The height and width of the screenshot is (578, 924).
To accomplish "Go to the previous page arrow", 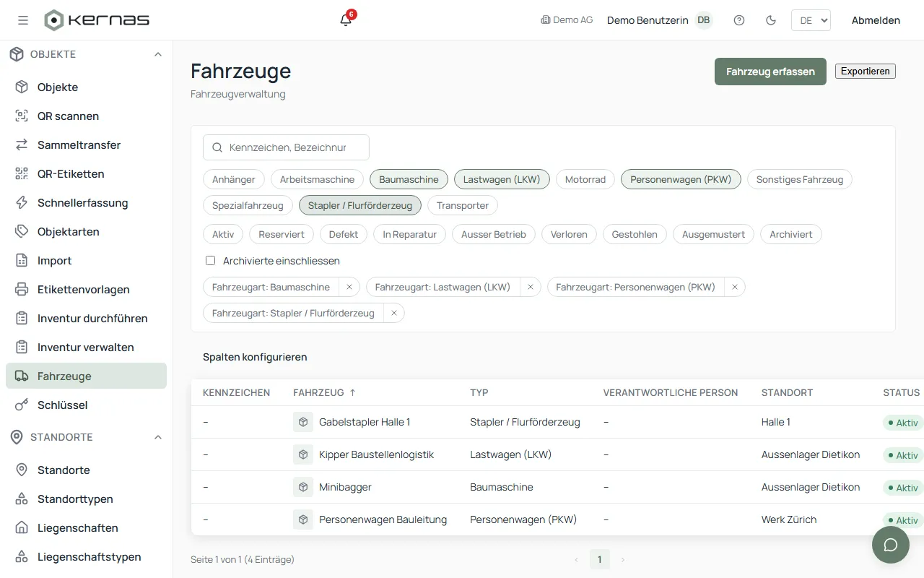I will (x=576, y=559).
